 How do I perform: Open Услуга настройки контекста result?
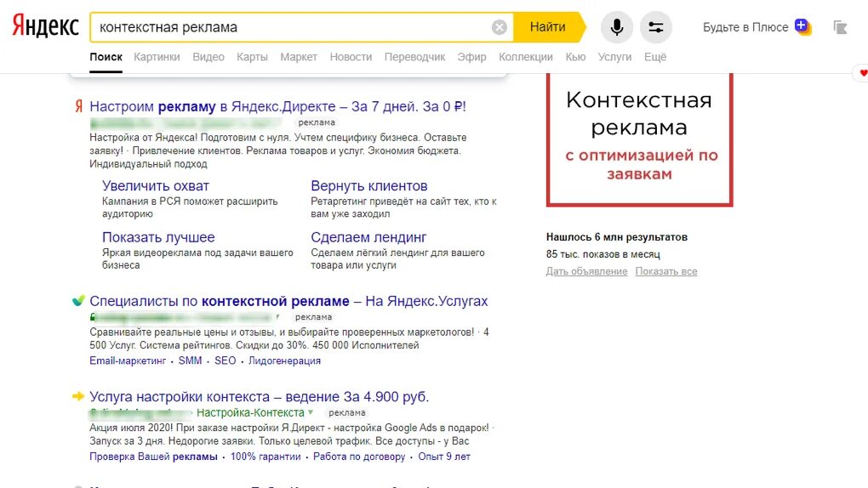(x=259, y=397)
